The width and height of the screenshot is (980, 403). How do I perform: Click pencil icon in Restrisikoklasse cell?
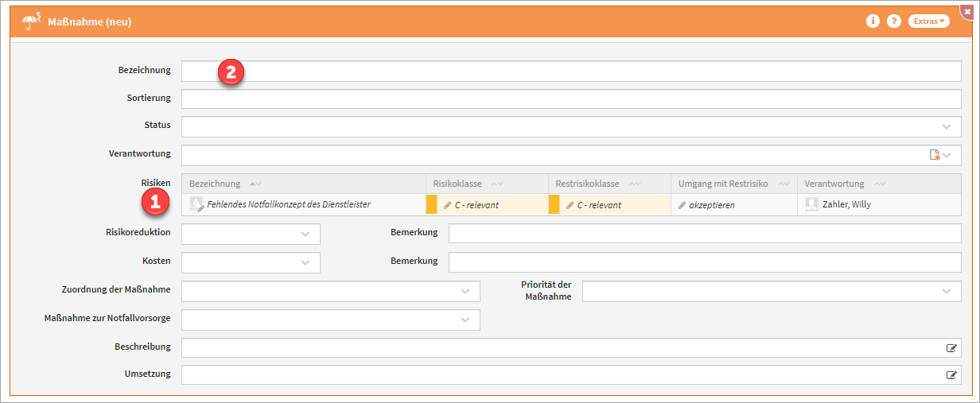tap(570, 205)
